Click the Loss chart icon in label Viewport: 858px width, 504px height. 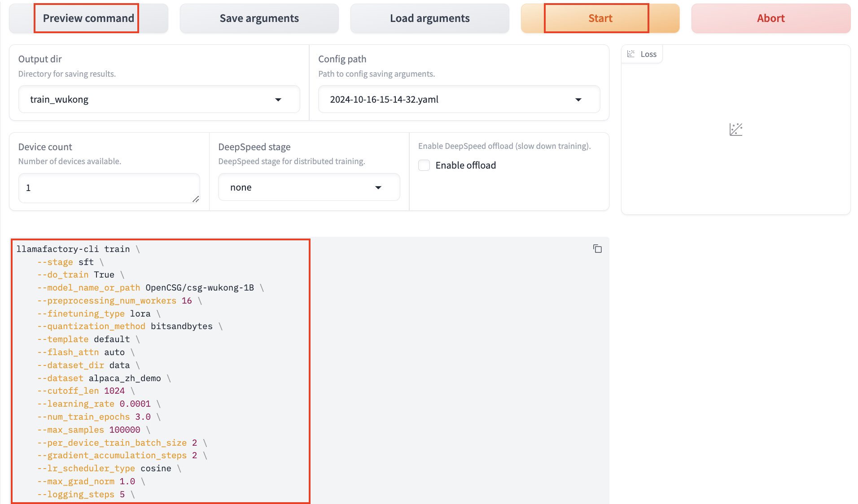point(631,54)
